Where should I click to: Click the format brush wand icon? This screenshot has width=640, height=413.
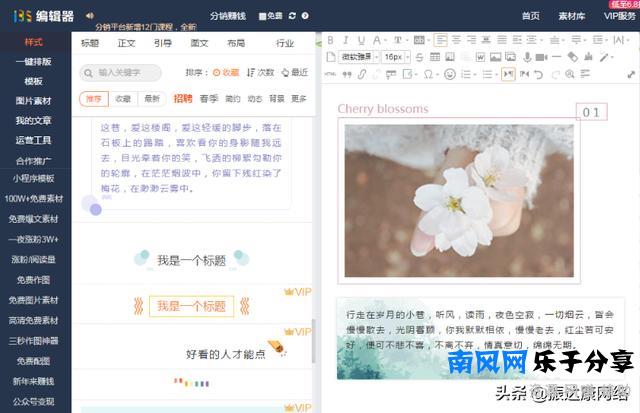[x=606, y=57]
